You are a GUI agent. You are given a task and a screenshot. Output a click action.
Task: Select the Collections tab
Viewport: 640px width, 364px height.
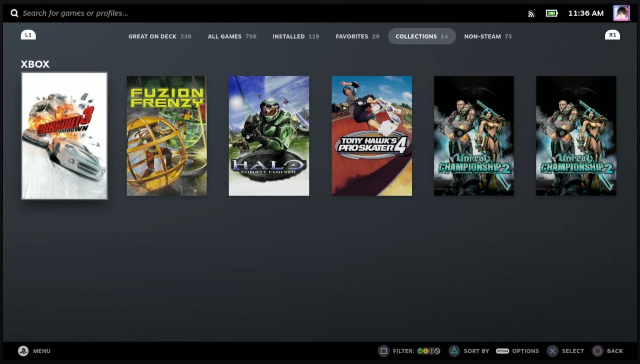pyautogui.click(x=422, y=36)
